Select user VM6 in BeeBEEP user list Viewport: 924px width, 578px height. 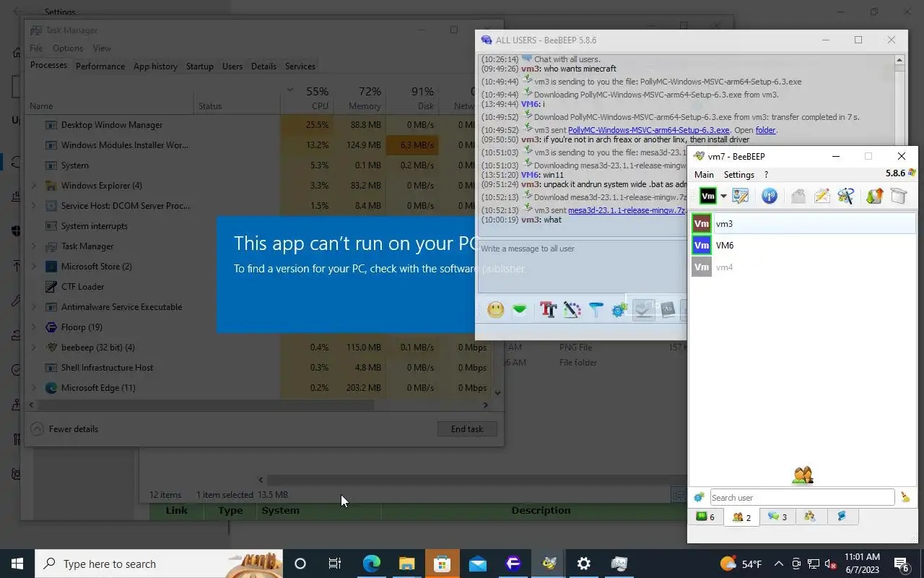(x=802, y=246)
